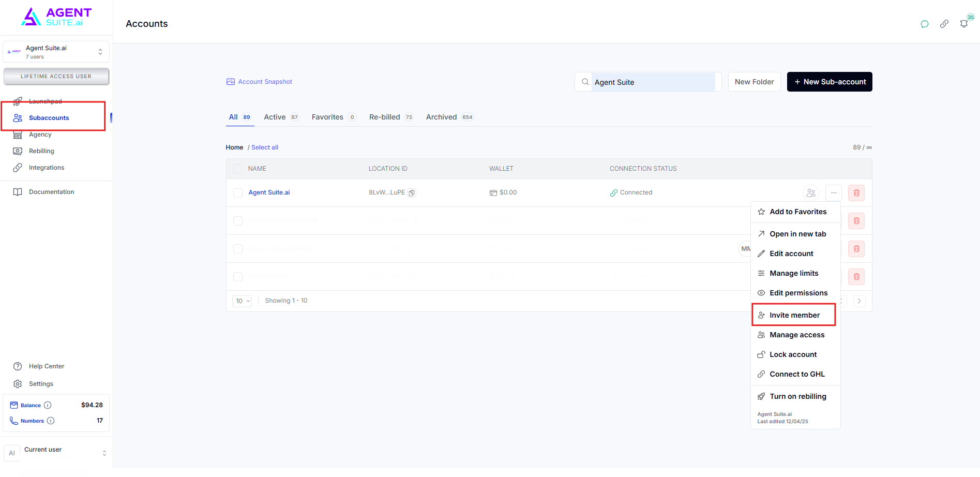Click the Connected status text

(x=636, y=192)
